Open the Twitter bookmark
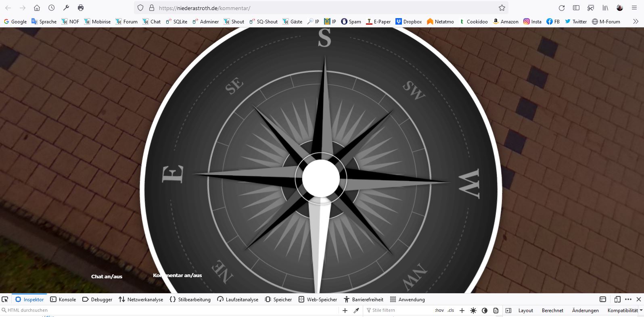Viewport: 644px width, 317px height. [576, 21]
